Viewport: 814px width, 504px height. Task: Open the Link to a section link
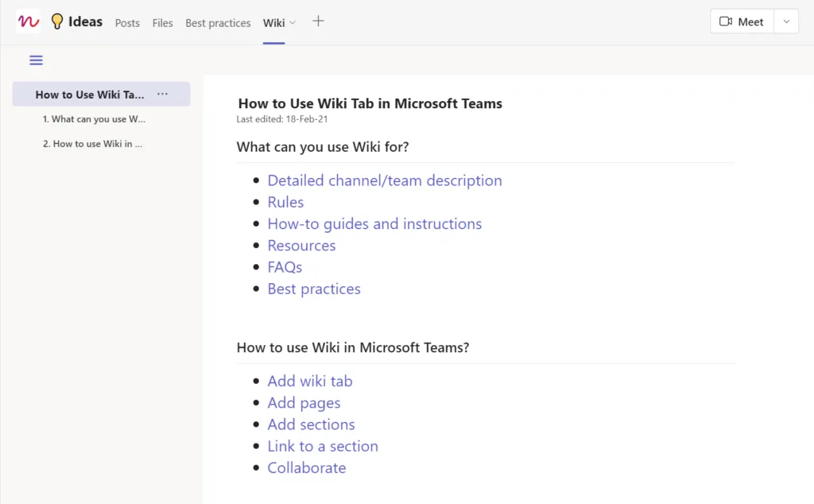click(x=323, y=447)
